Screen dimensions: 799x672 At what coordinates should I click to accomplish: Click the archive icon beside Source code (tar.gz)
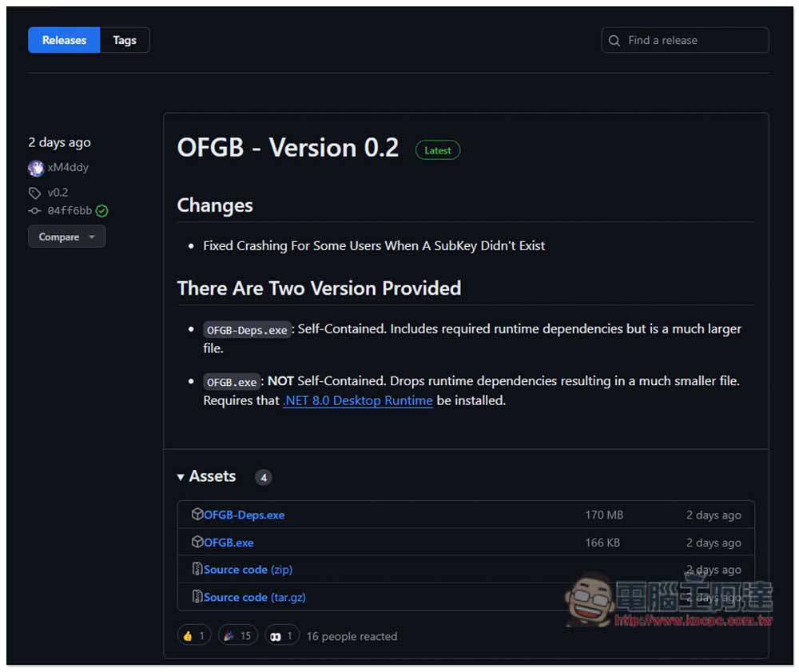click(x=197, y=597)
